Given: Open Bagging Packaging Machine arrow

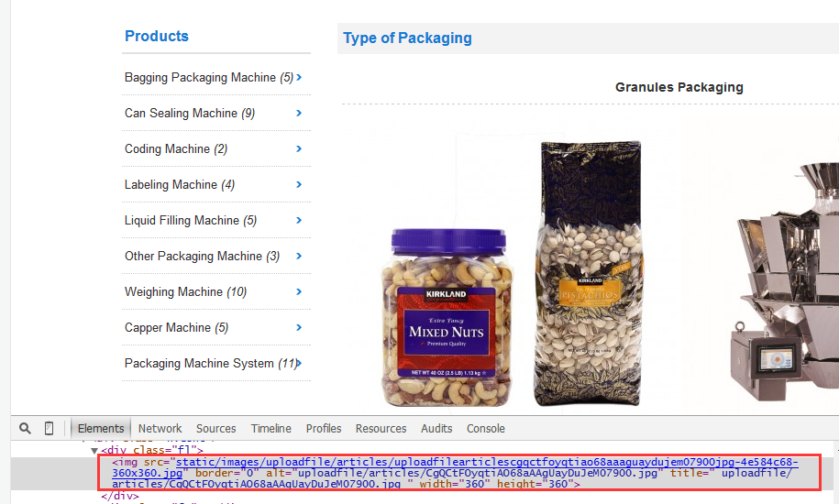Looking at the screenshot, I should click(x=299, y=78).
